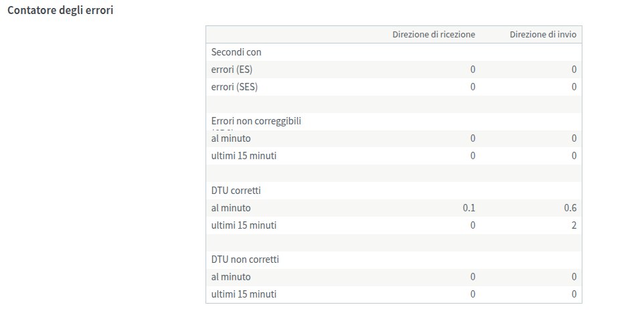Click "al minuto" under Errori non correggibili
Screen dimensions: 644x319
click(231, 138)
